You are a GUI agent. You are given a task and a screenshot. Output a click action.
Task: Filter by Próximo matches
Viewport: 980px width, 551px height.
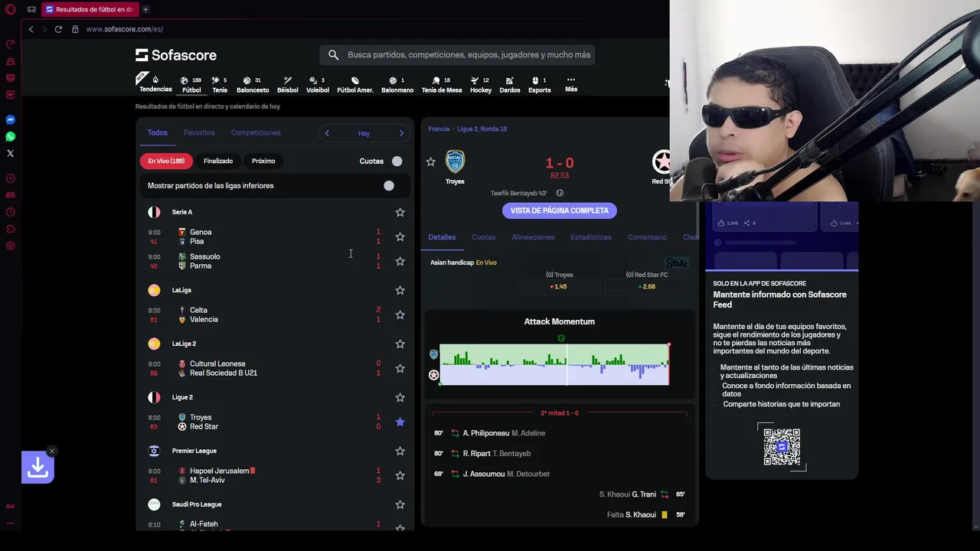point(263,161)
